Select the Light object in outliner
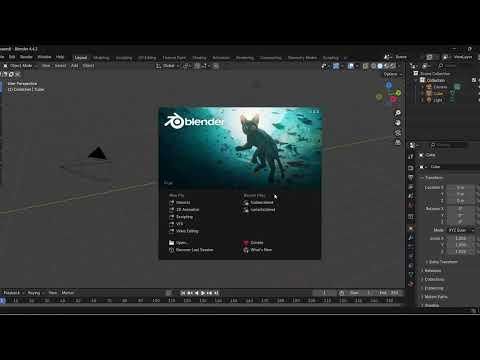480x360 pixels. (438, 100)
